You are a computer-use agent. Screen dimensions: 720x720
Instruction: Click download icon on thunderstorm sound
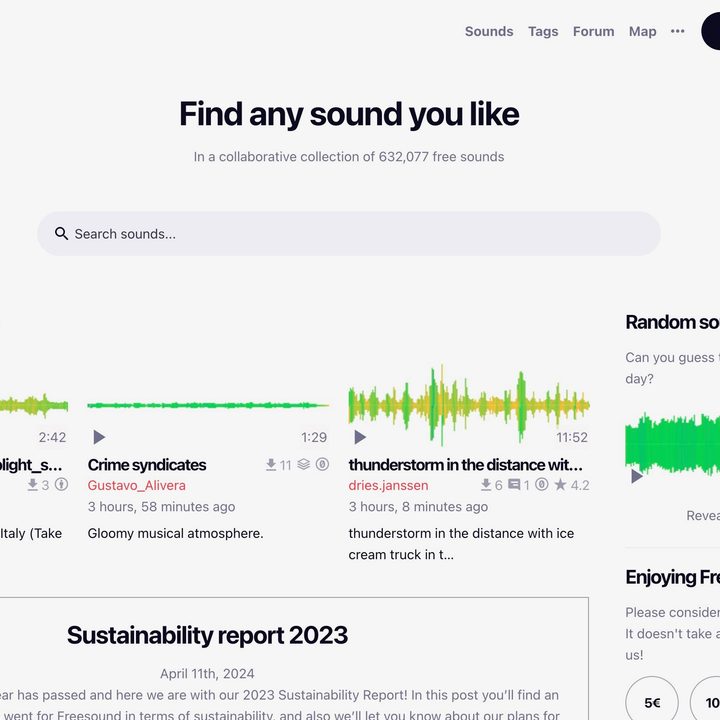pos(486,485)
